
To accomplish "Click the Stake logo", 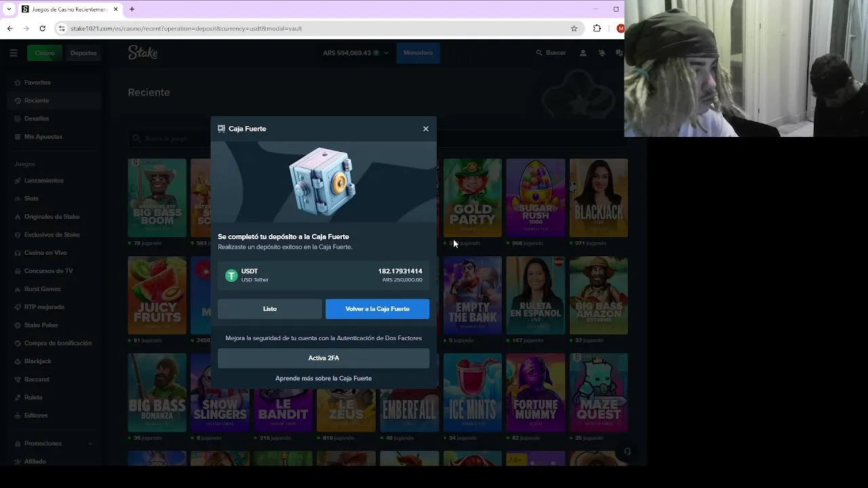I will coord(143,53).
